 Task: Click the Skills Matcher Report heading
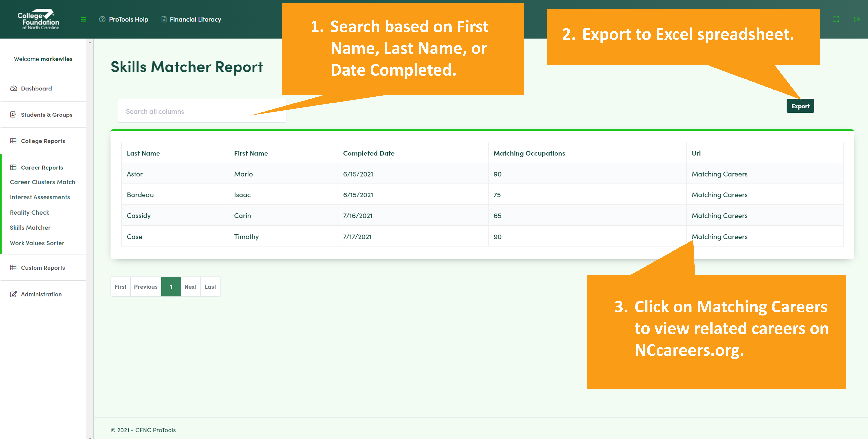(x=187, y=67)
